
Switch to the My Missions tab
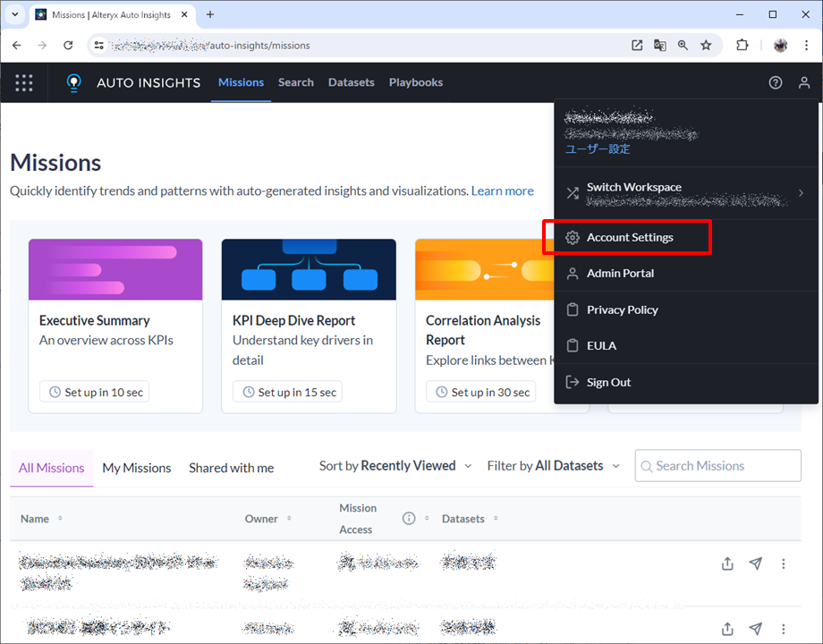click(x=136, y=468)
